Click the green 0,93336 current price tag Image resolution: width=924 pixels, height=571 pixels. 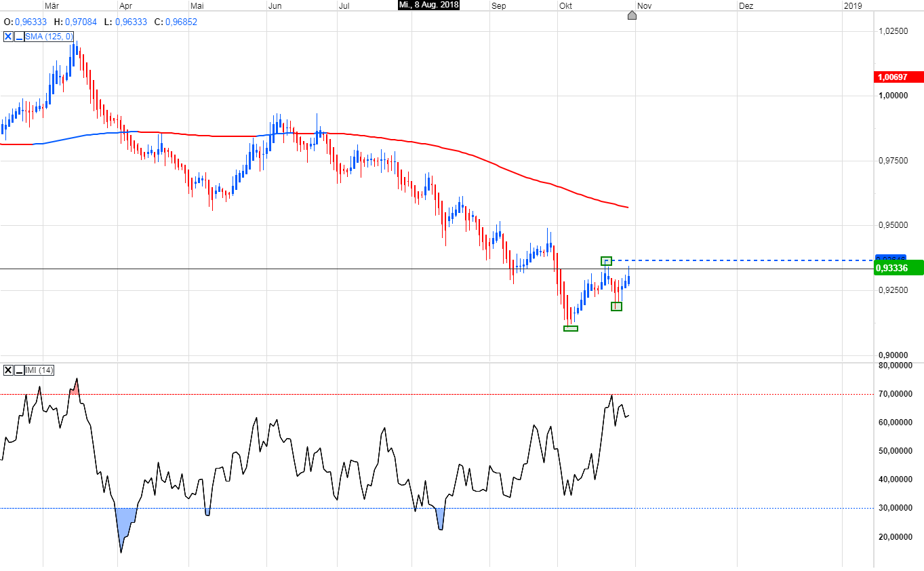(x=899, y=269)
